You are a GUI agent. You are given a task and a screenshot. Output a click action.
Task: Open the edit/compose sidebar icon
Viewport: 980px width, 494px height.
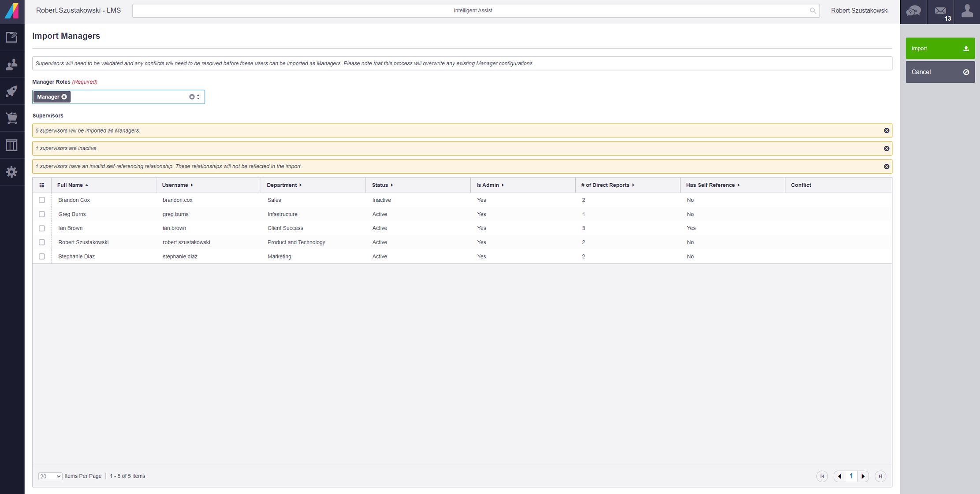coord(12,37)
